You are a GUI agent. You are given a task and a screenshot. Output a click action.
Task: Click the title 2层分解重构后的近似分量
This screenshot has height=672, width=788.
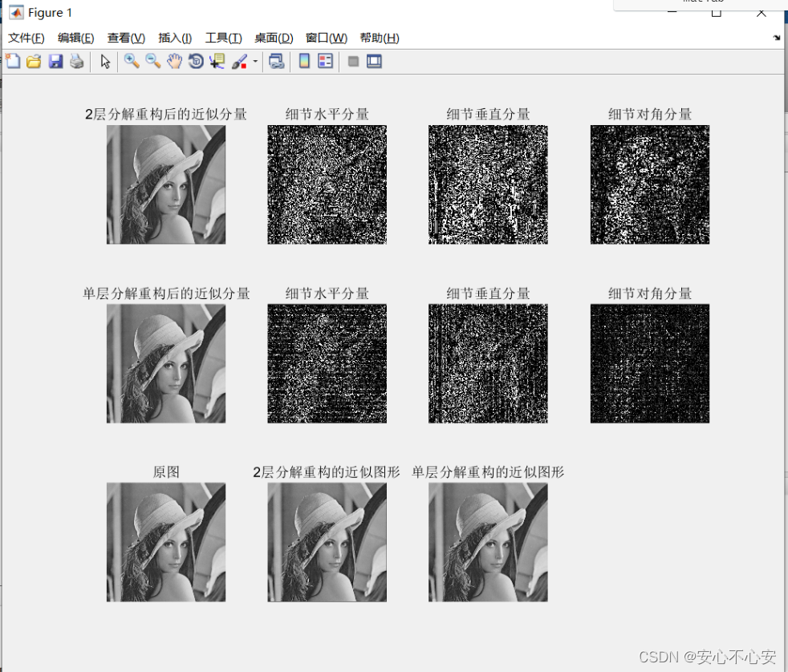(x=166, y=115)
